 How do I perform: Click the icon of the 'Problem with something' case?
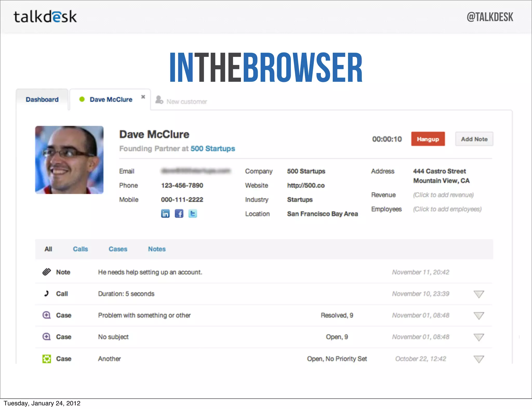[46, 315]
